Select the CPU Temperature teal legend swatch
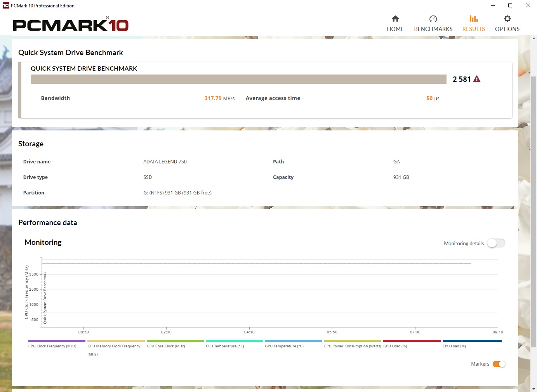Screen dimensions: 537x392 (235, 341)
